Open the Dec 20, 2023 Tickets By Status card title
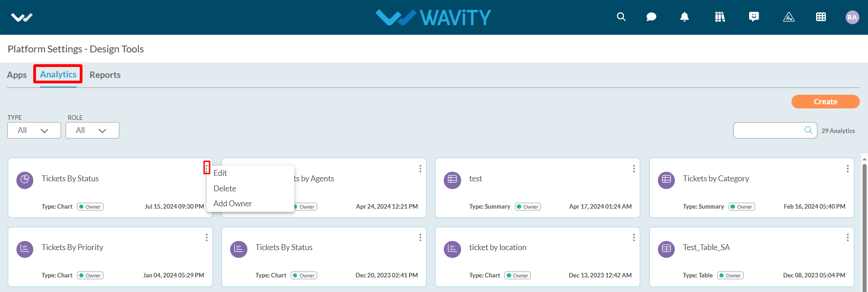This screenshot has width=868, height=292. 284,247
